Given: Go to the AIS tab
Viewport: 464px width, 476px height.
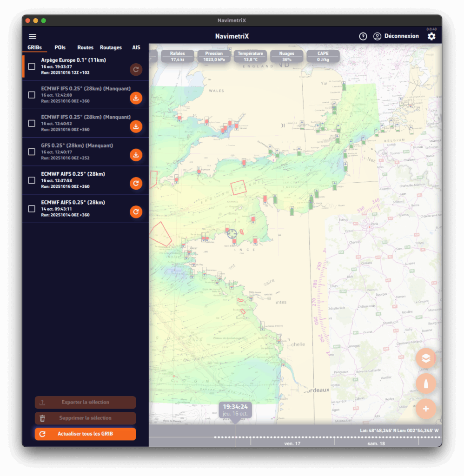Looking at the screenshot, I should point(136,47).
